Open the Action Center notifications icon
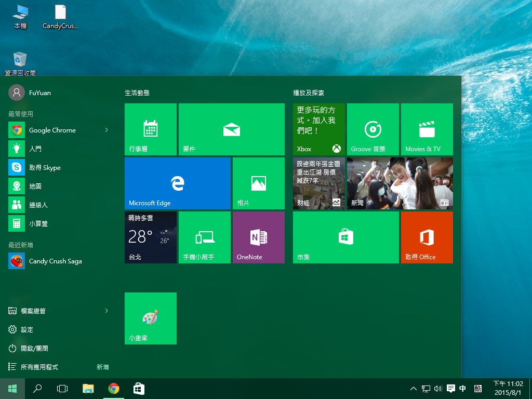Screen dimensions: 532x399 [450, 389]
